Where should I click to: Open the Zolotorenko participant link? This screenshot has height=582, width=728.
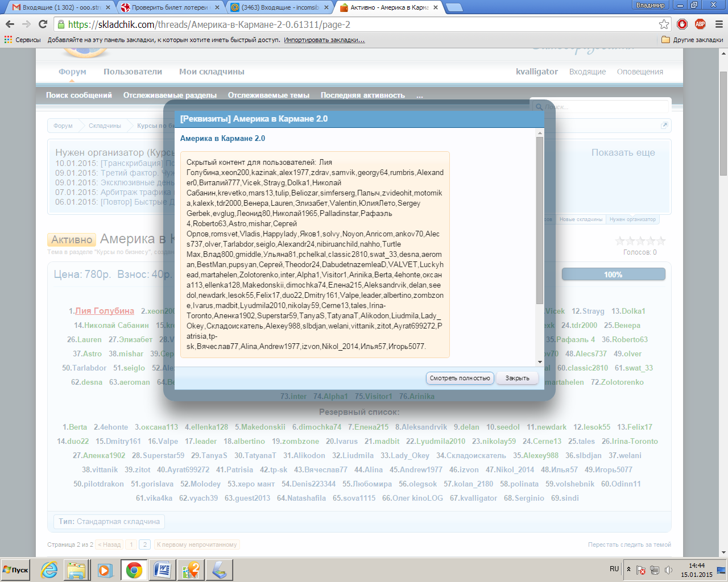pos(622,382)
